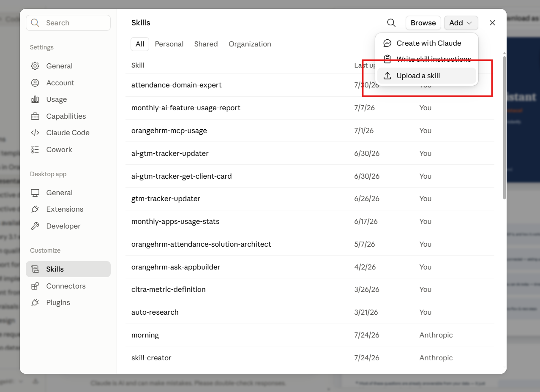
Task: Choose Write skill instructions menu entry
Action: pyautogui.click(x=427, y=59)
